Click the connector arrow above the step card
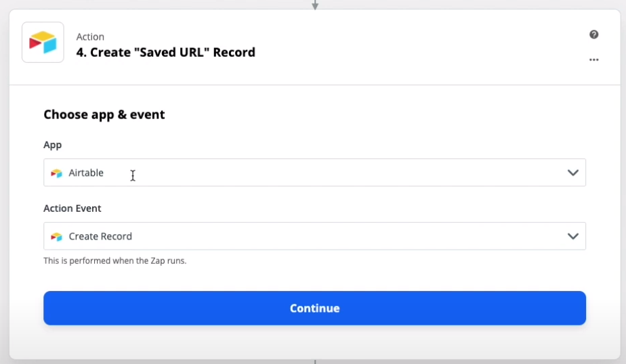 [x=315, y=4]
